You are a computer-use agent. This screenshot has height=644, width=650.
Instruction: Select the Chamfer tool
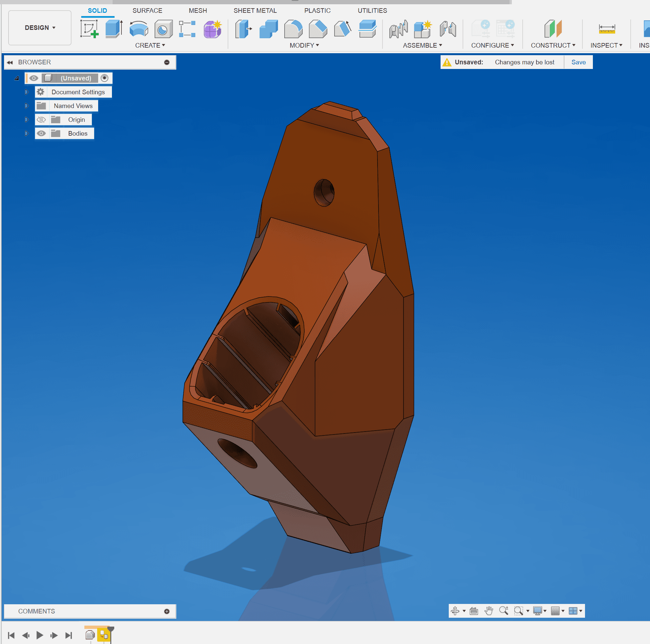pyautogui.click(x=318, y=29)
